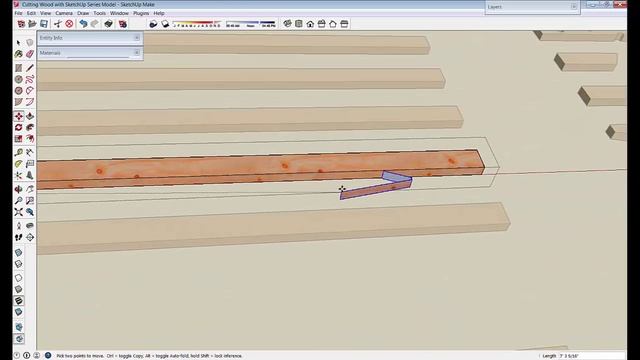Screen dimensions: 640x360
Task: Open the Plugins menu
Action: 141,13
